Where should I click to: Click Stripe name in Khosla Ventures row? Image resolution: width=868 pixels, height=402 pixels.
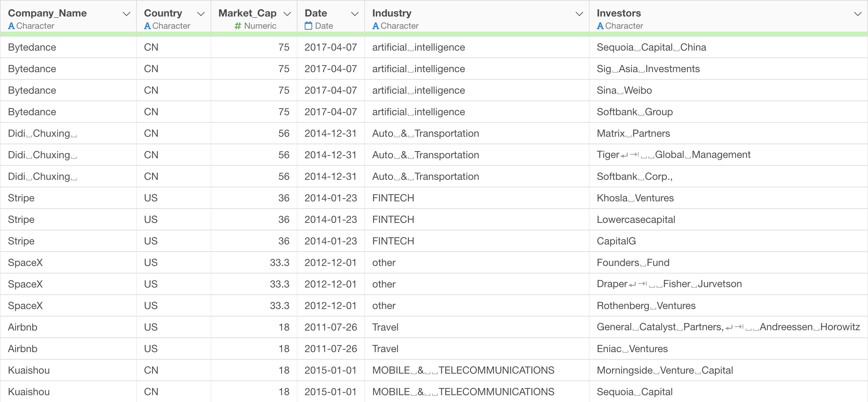coord(21,198)
